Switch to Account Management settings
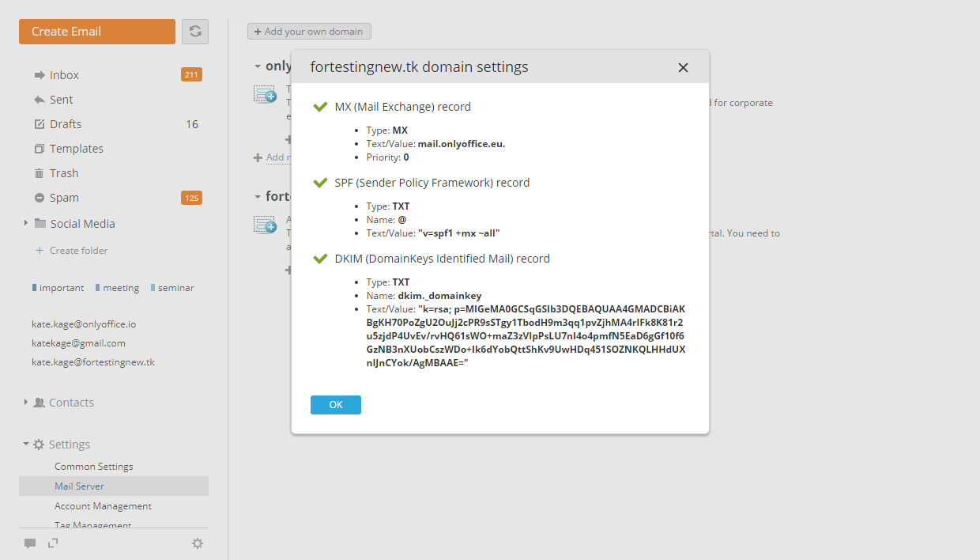The width and height of the screenshot is (980, 560). tap(102, 505)
